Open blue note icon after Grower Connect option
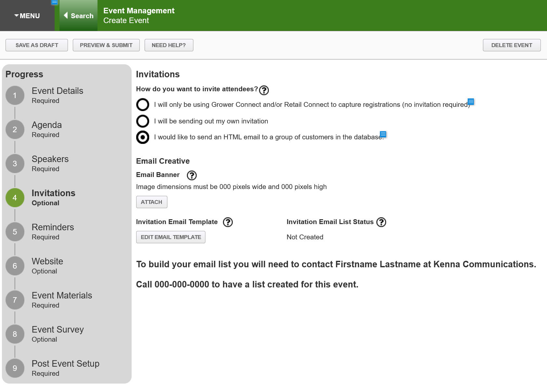547x392 pixels. click(x=471, y=102)
